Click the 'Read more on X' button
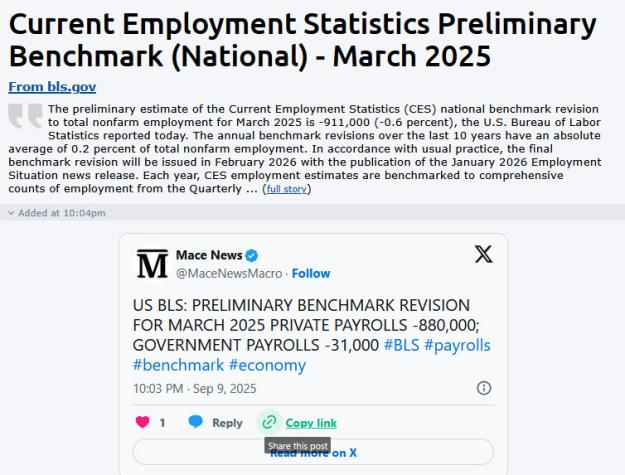This screenshot has height=475, width=625. pyautogui.click(x=313, y=452)
